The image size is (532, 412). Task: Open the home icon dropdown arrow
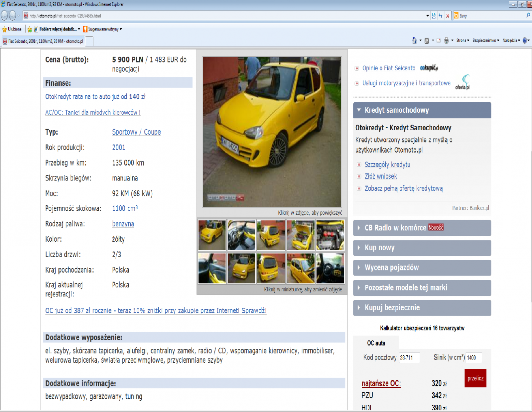click(420, 41)
